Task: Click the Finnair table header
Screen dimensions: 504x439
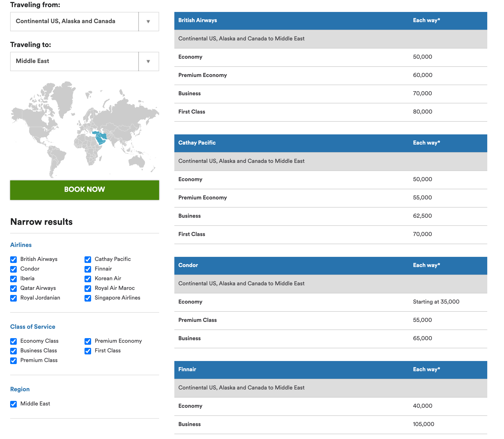Action: [x=331, y=370]
